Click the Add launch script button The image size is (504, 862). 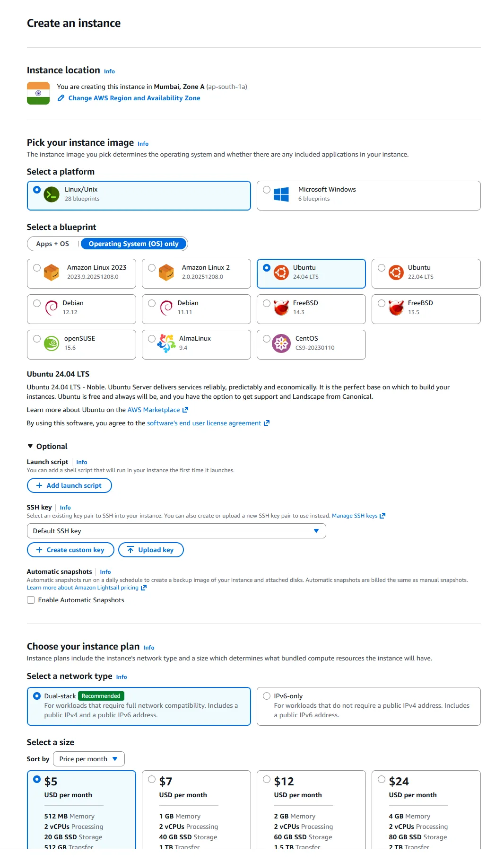click(69, 485)
